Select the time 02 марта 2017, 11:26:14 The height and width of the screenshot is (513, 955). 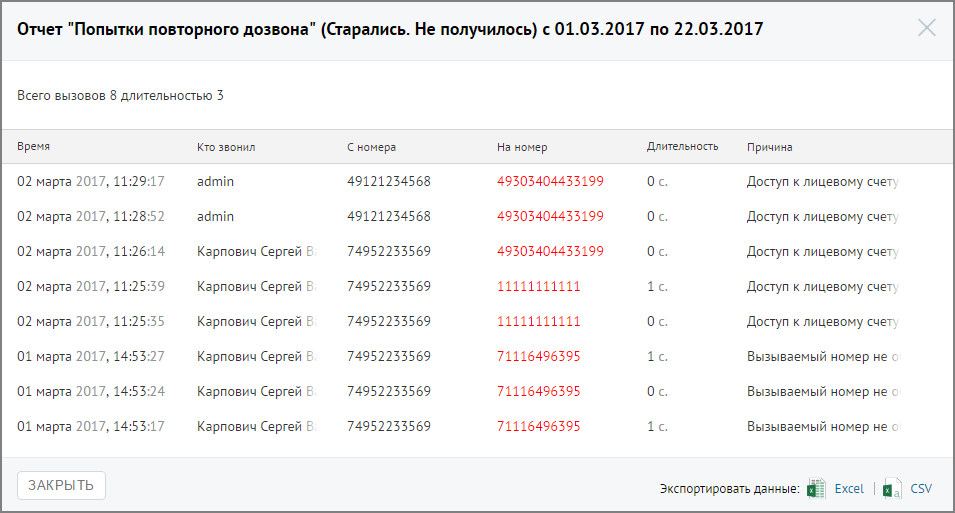91,252
